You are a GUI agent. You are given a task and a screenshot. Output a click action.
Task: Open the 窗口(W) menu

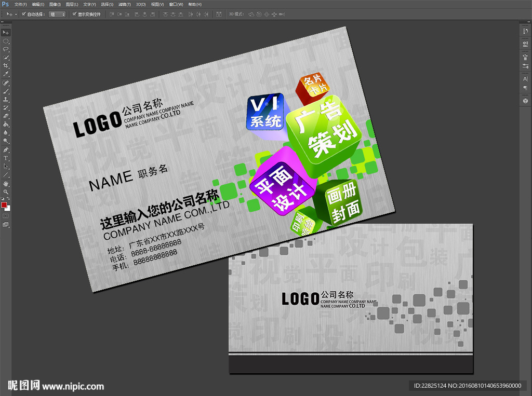tap(176, 4)
